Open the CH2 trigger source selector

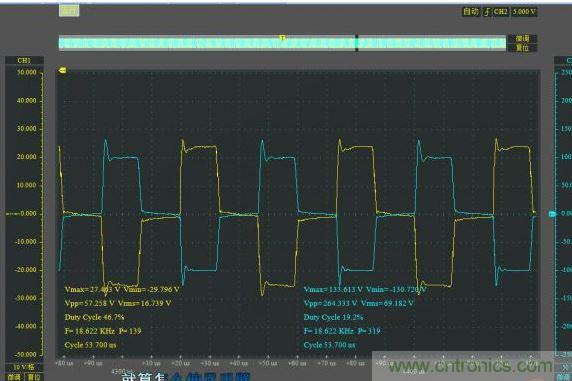pos(500,12)
